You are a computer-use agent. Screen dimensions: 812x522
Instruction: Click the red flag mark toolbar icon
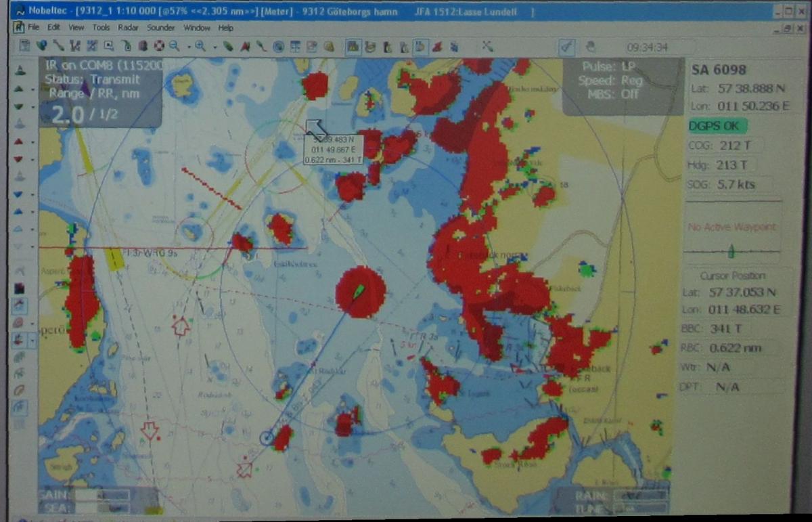pos(245,46)
